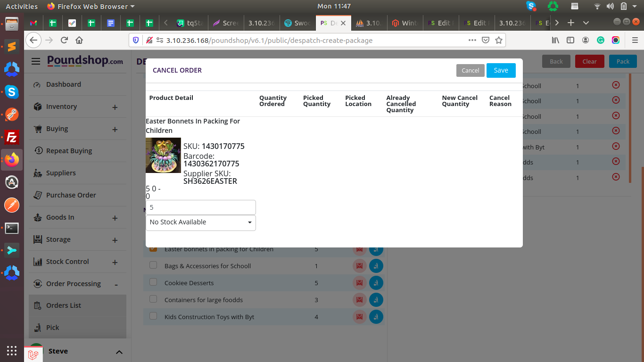Screen dimensions: 644x362
Task: Click the new cancel quantity input field
Action: (201, 207)
